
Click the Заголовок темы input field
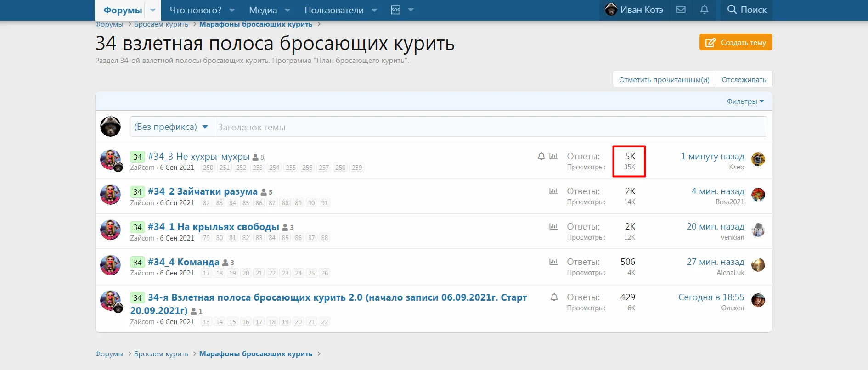click(490, 127)
